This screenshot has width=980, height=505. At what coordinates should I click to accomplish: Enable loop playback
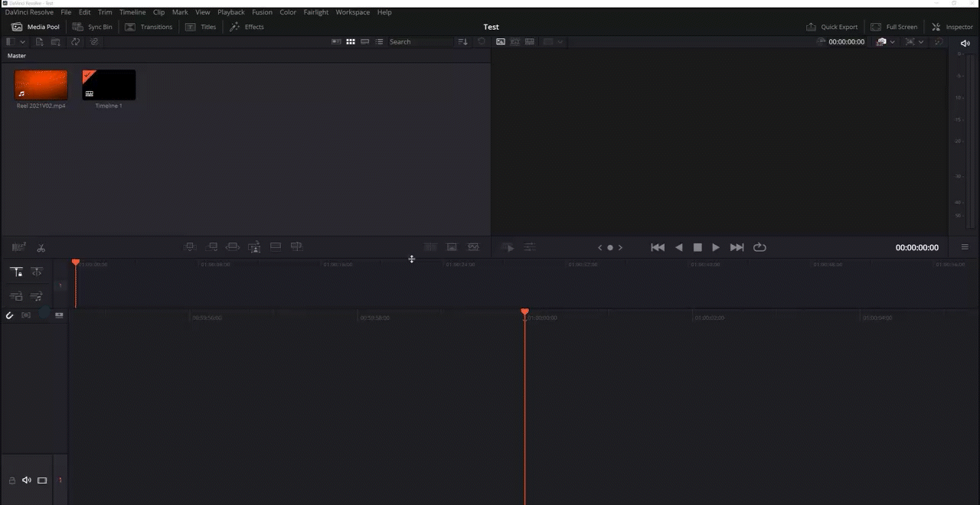pos(759,247)
